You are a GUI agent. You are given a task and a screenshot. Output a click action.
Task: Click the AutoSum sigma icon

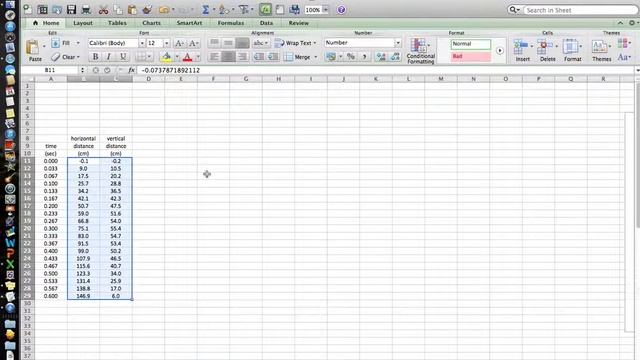pyautogui.click(x=206, y=9)
